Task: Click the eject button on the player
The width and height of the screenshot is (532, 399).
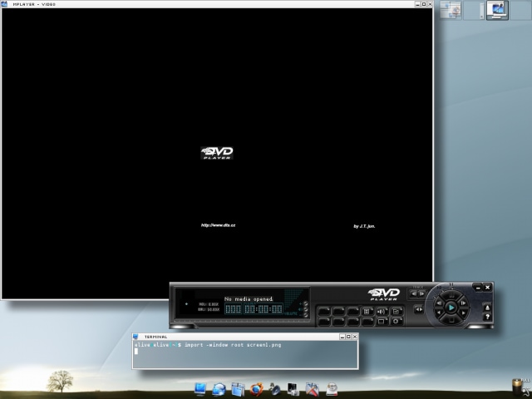Action: click(x=487, y=308)
